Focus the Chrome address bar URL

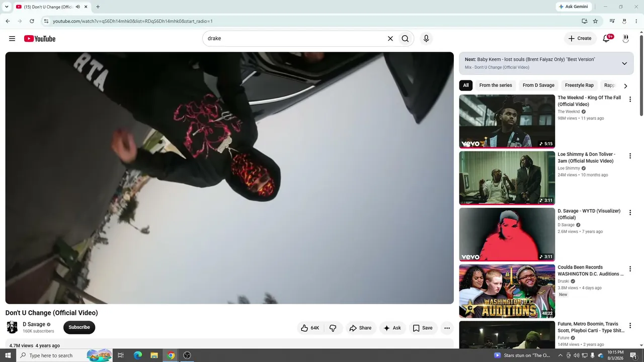click(x=133, y=21)
